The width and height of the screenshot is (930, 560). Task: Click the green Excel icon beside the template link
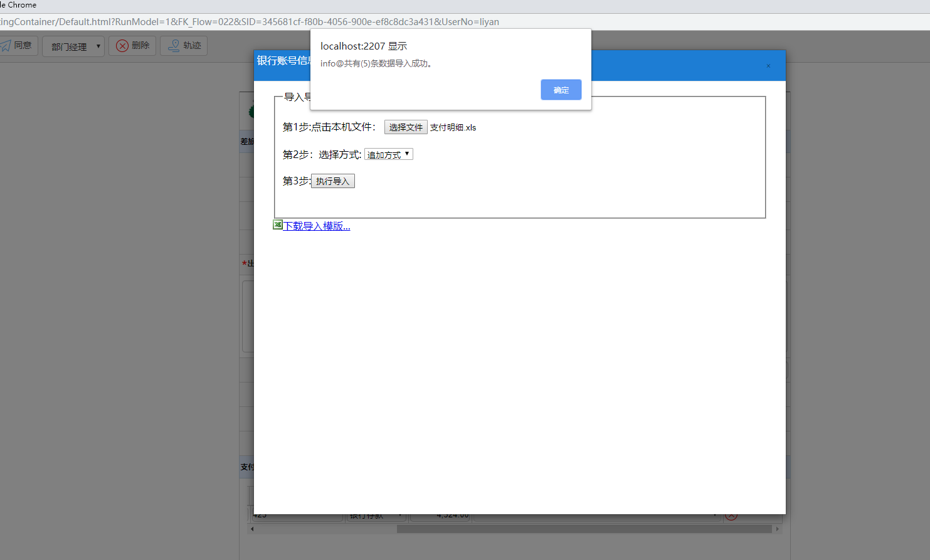coord(278,225)
